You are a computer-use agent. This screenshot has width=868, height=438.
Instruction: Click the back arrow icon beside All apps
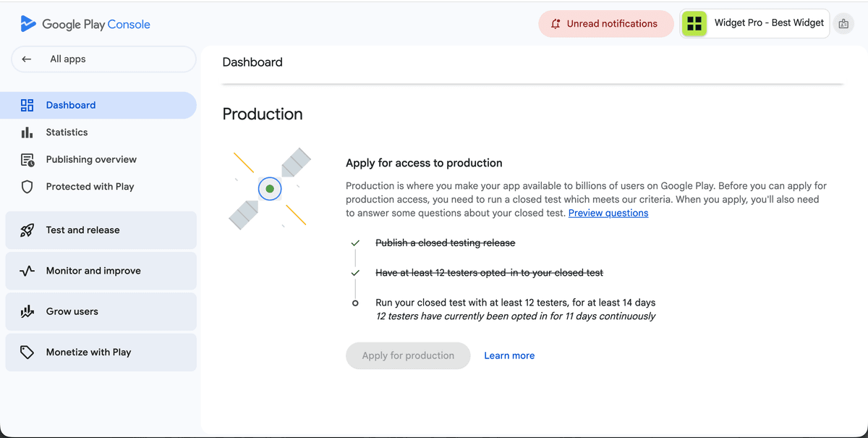27,59
